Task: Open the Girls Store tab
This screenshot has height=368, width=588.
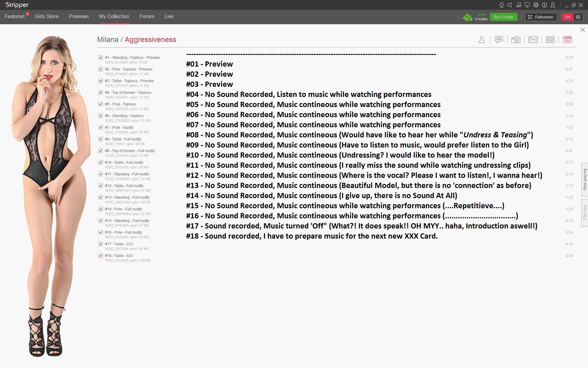Action: click(47, 17)
